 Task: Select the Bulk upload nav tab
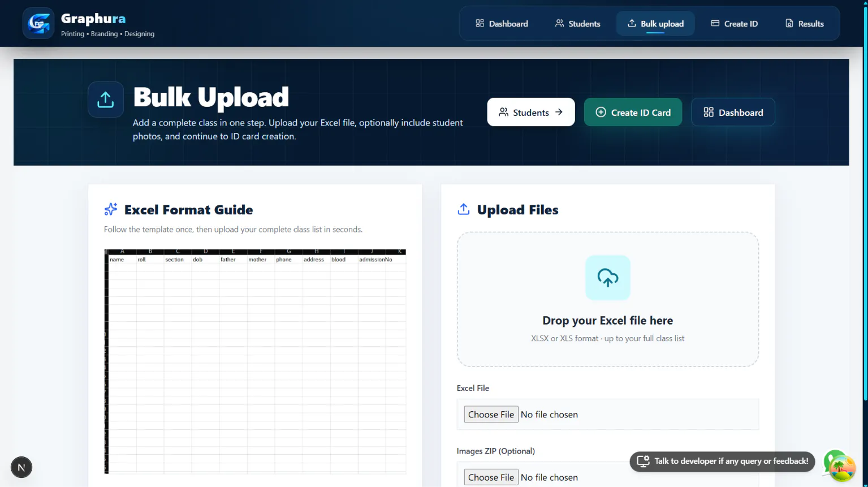[x=655, y=24]
